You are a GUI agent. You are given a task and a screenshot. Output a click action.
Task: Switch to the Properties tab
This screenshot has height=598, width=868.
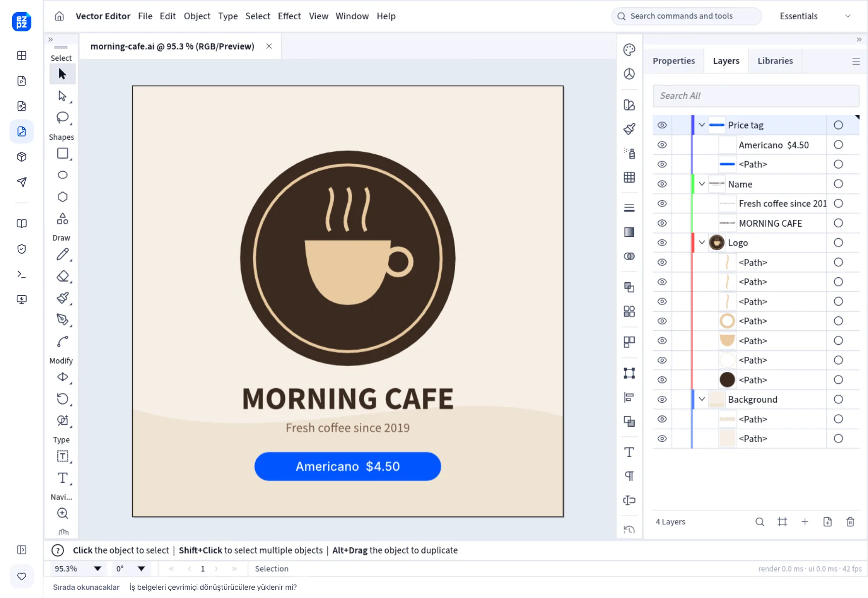click(674, 61)
